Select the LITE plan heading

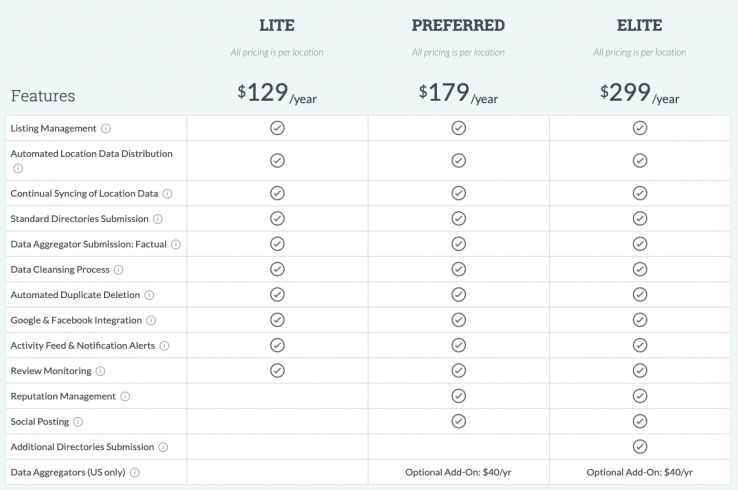click(277, 25)
